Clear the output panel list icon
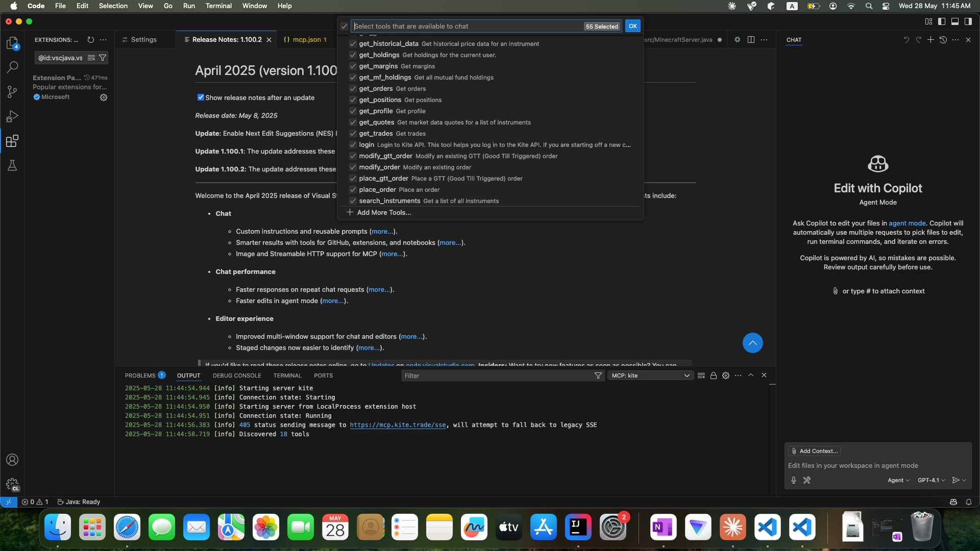The image size is (980, 551). [701, 375]
